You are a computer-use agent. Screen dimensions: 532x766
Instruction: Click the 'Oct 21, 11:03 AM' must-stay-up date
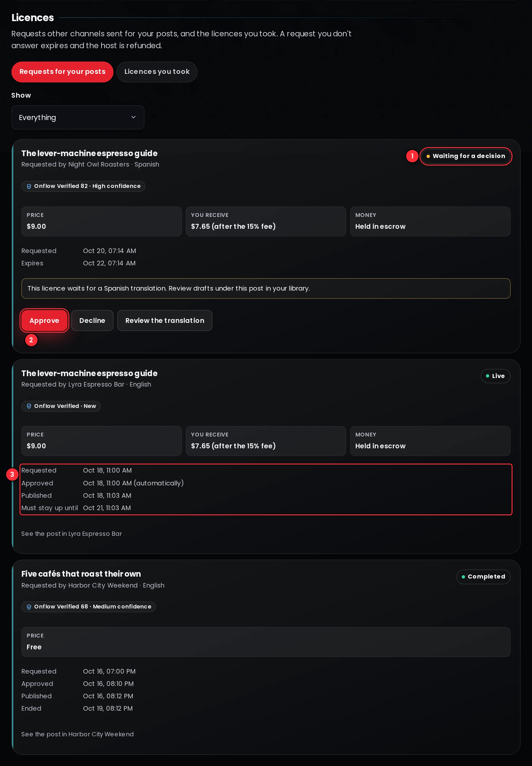[x=107, y=508]
